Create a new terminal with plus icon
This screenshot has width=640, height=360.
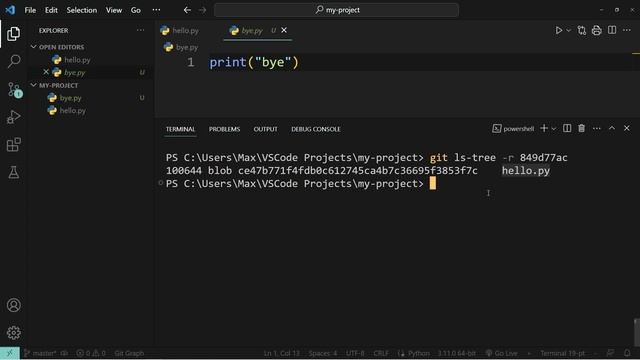(544, 128)
